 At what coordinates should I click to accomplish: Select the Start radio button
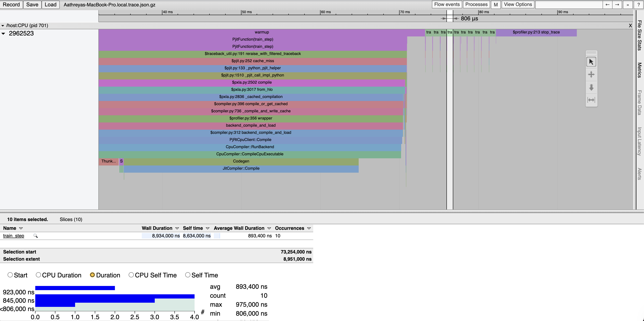[10, 275]
